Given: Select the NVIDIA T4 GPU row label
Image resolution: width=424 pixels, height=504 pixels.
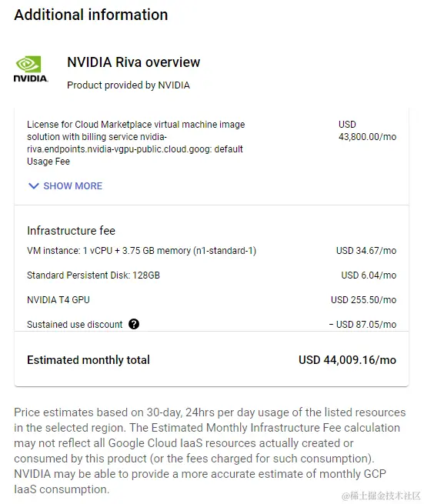Looking at the screenshot, I should (x=58, y=300).
